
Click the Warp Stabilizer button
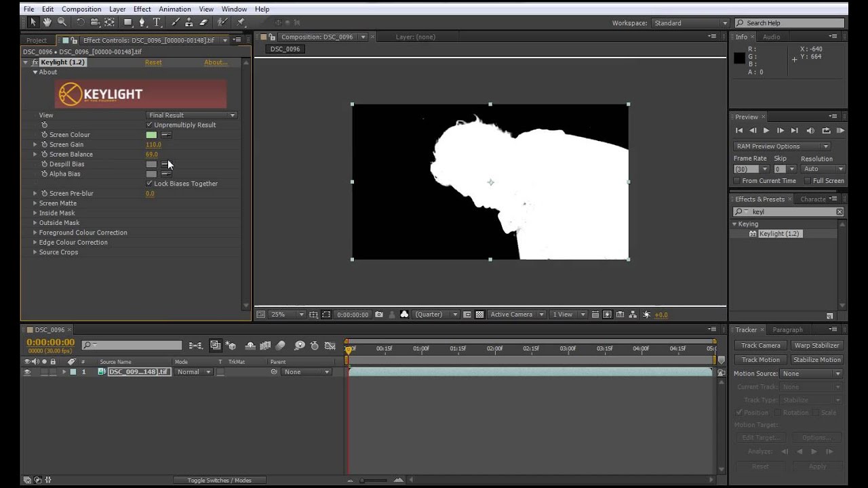pos(817,346)
